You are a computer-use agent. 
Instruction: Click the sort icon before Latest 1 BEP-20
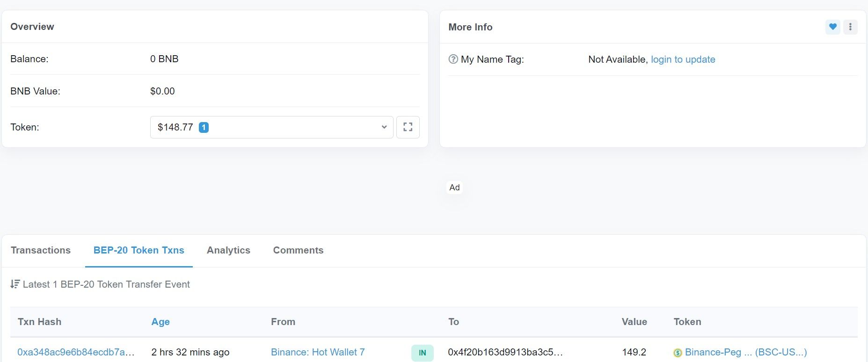(x=15, y=284)
